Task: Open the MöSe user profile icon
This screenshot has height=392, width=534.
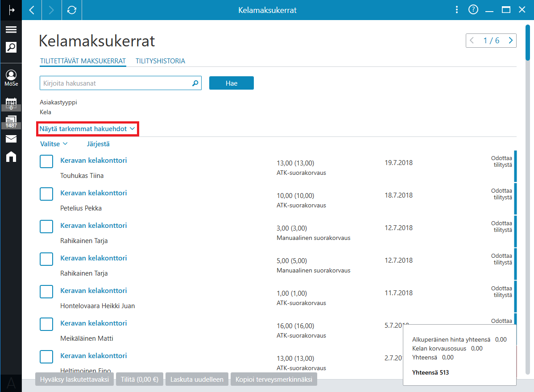Action: 11,78
